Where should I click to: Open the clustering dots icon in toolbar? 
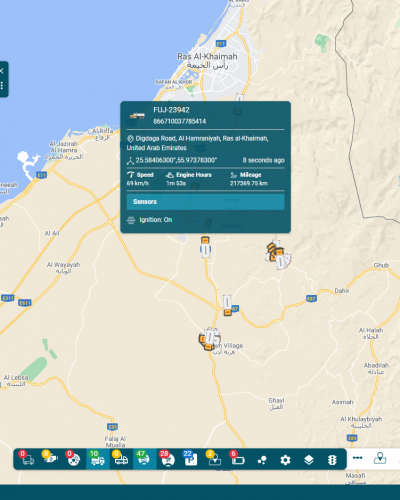(262, 460)
